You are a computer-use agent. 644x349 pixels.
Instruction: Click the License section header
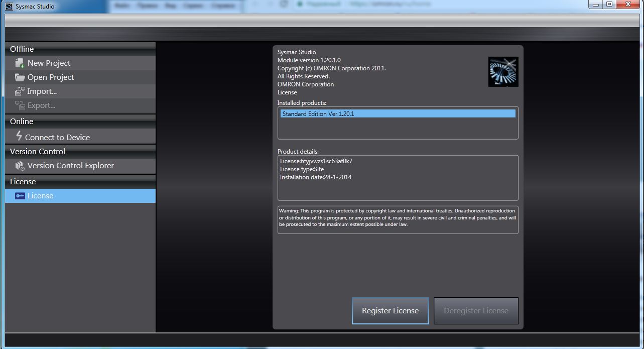pos(80,181)
